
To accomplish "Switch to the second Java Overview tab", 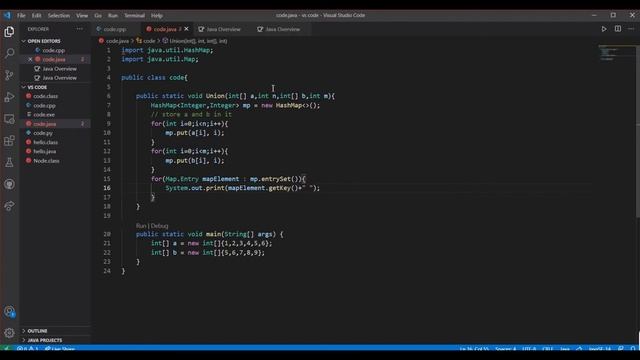I will 282,29.
